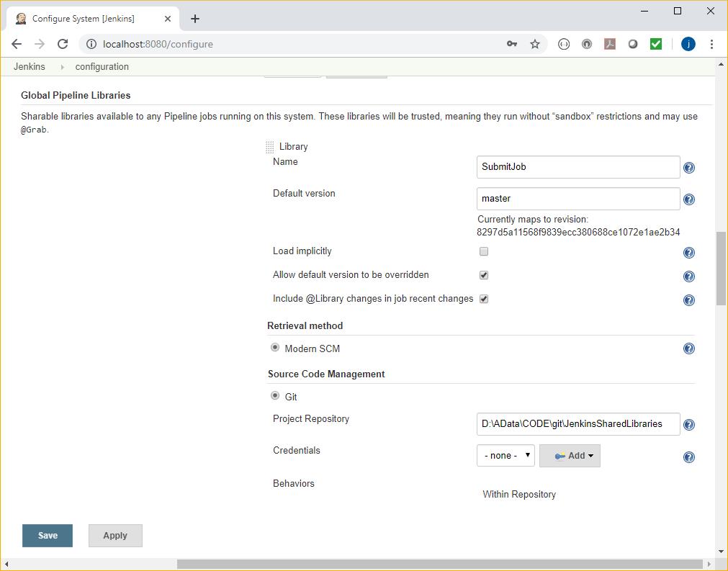This screenshot has width=728, height=571.
Task: Expand the breadcrumb arrow after Jenkins
Action: pyautogui.click(x=62, y=67)
